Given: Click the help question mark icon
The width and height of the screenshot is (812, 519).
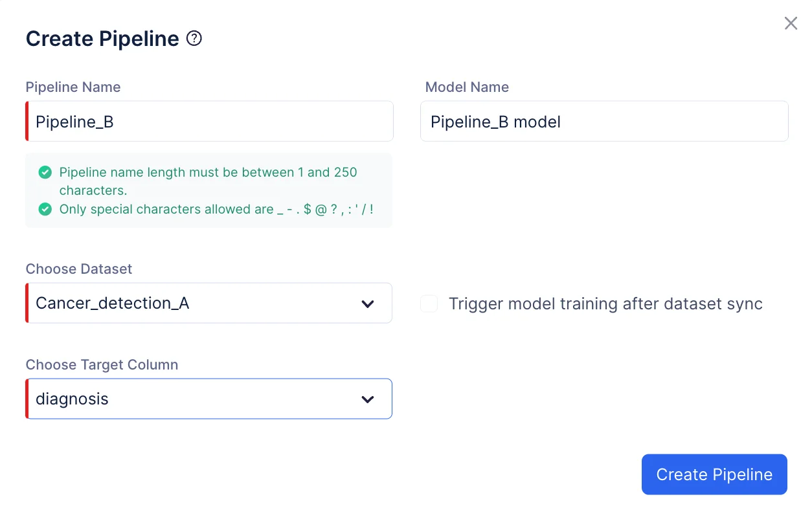Looking at the screenshot, I should (x=194, y=39).
